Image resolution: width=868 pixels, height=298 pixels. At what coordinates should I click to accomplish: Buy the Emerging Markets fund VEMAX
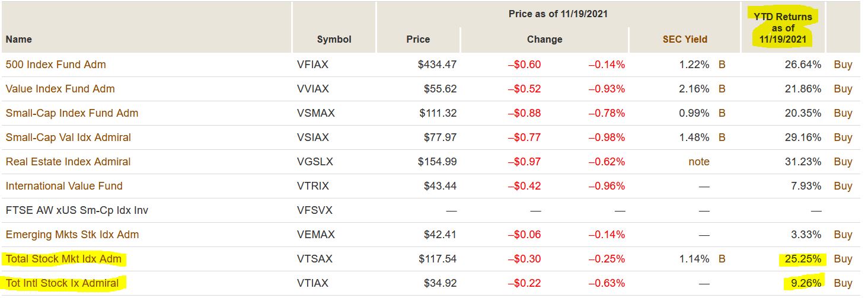[x=843, y=234]
